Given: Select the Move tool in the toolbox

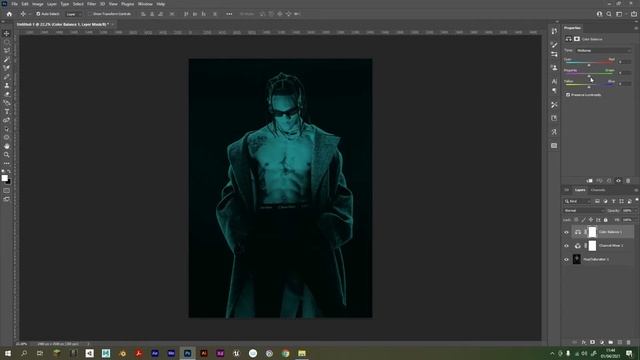Looking at the screenshot, I should (x=7, y=33).
